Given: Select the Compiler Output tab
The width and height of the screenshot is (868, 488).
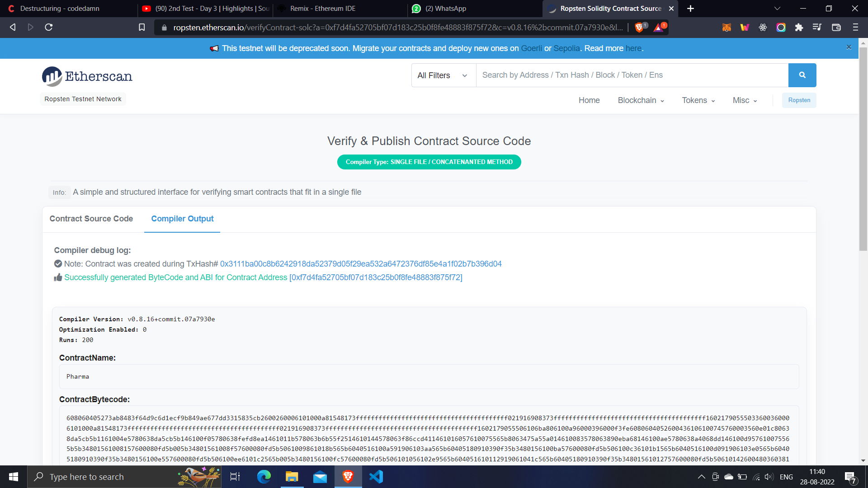Looking at the screenshot, I should pyautogui.click(x=182, y=219).
